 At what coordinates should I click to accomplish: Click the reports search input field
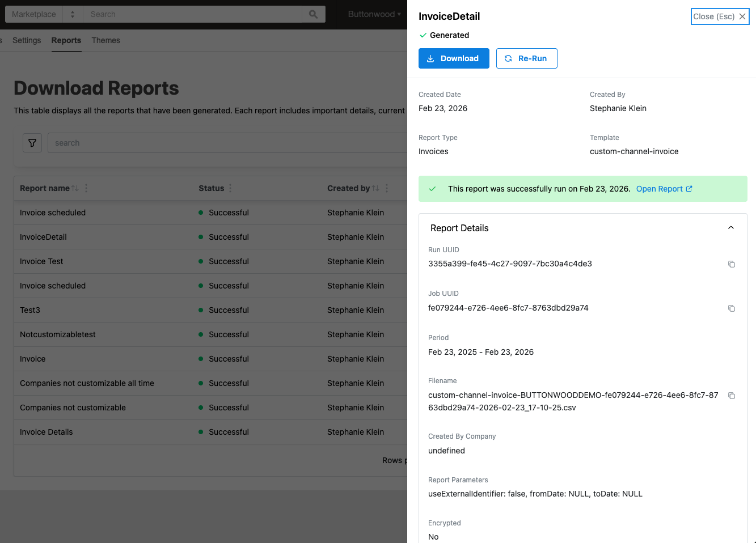pos(227,143)
